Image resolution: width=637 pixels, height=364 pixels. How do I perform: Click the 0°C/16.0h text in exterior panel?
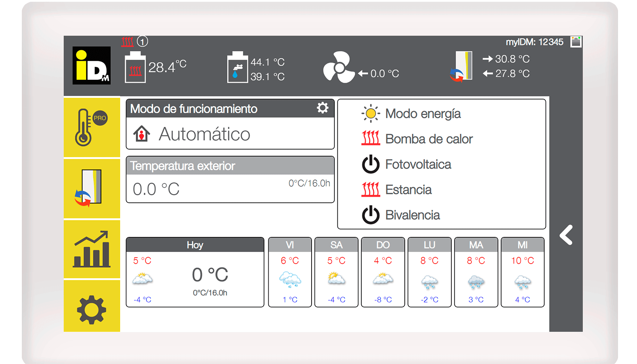309,183
